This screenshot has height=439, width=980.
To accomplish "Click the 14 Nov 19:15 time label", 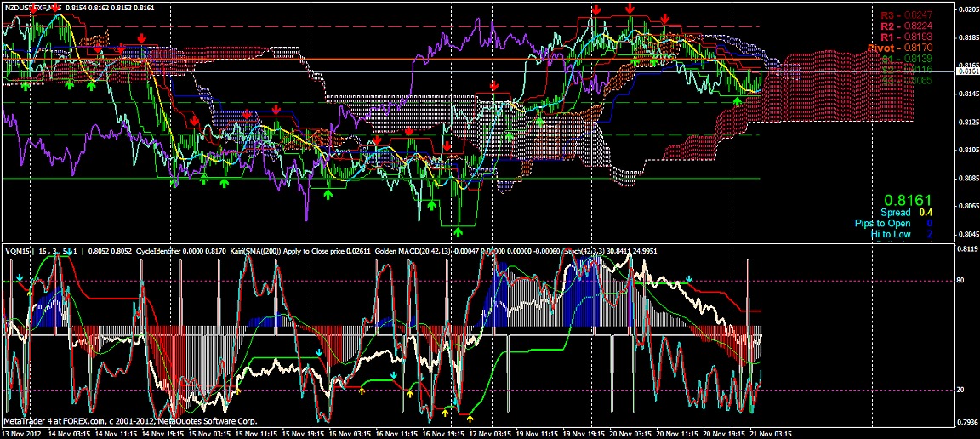I will pos(162,433).
